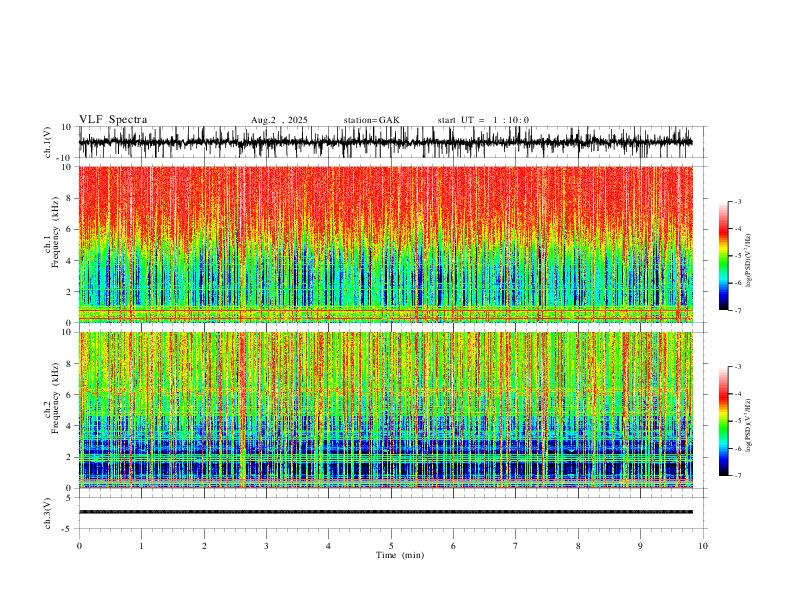This screenshot has width=792, height=612.
Task: Click time axis tick label "5"
Action: click(391, 546)
